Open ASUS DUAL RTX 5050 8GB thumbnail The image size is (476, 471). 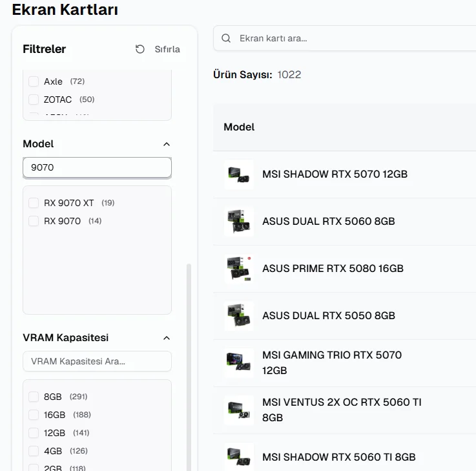[239, 316]
